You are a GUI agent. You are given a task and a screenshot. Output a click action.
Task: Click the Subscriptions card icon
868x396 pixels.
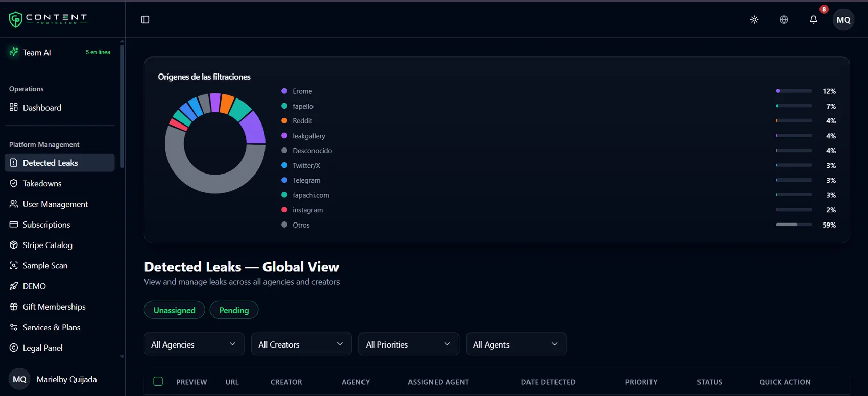click(x=14, y=225)
